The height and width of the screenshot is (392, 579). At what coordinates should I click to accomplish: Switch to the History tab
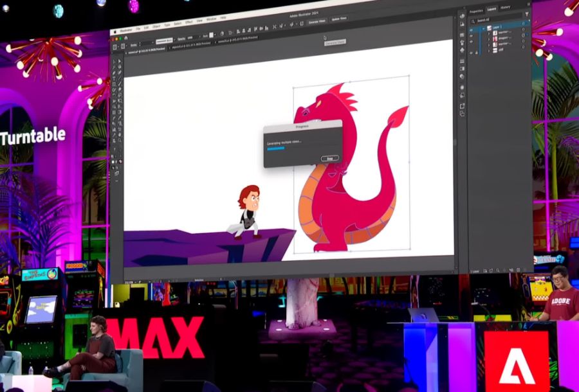(x=505, y=7)
